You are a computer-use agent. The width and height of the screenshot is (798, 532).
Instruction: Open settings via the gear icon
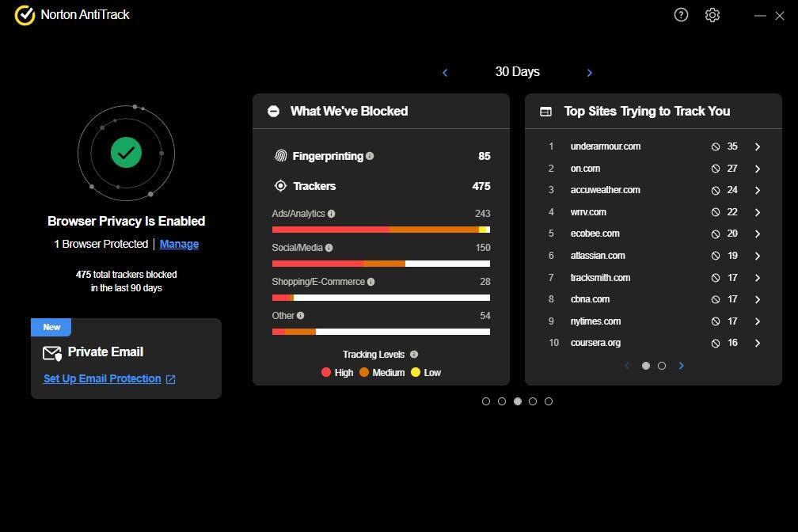click(x=712, y=15)
